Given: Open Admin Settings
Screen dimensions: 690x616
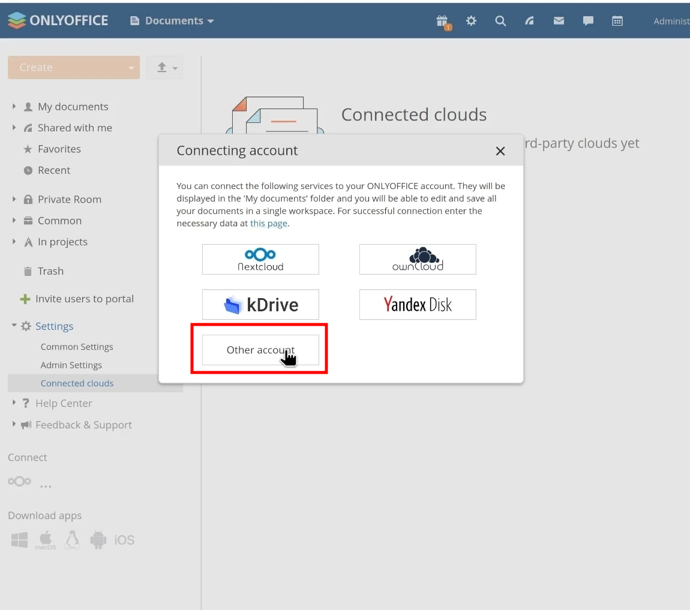Looking at the screenshot, I should point(71,365).
